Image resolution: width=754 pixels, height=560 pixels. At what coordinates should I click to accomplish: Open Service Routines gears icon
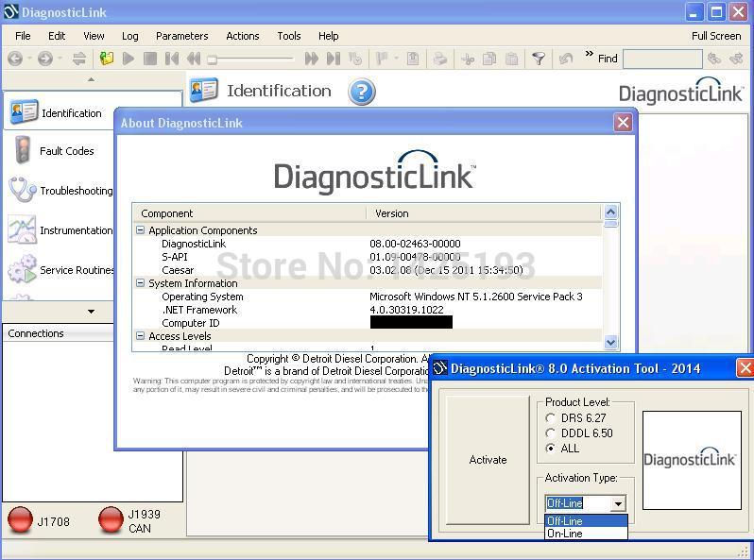22,269
